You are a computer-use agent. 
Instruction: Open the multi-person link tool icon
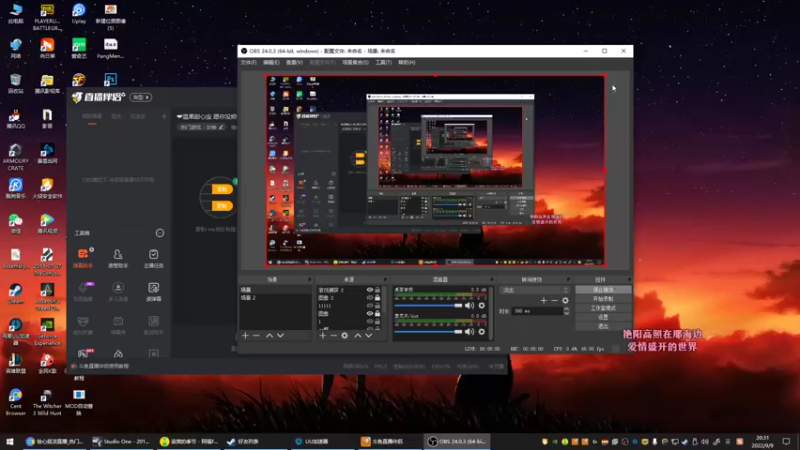(118, 291)
